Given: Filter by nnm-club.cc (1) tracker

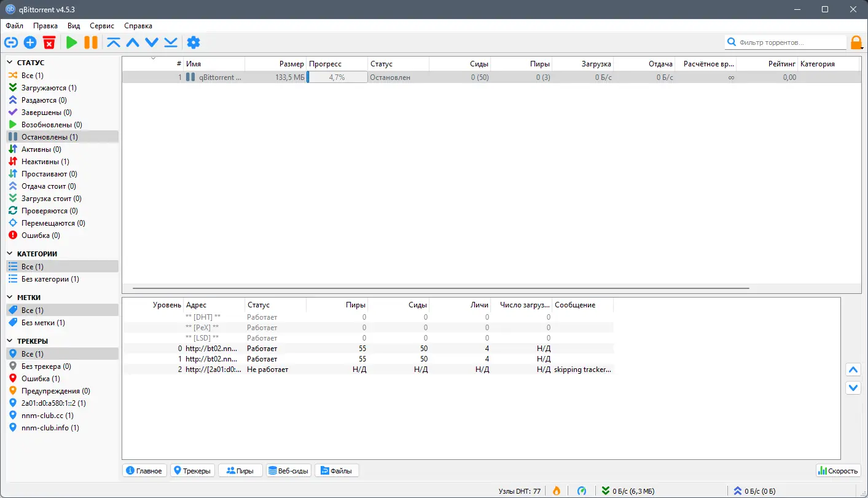Looking at the screenshot, I should 62,416.
